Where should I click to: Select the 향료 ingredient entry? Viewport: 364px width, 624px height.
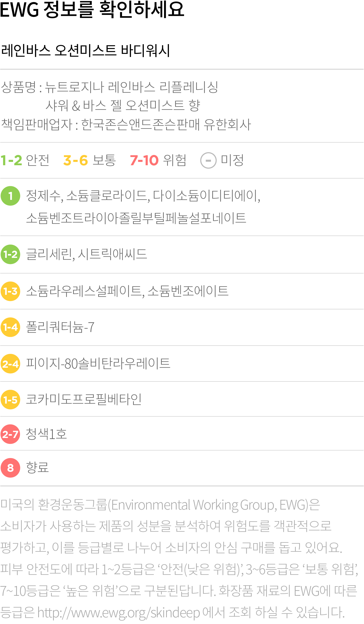click(37, 467)
